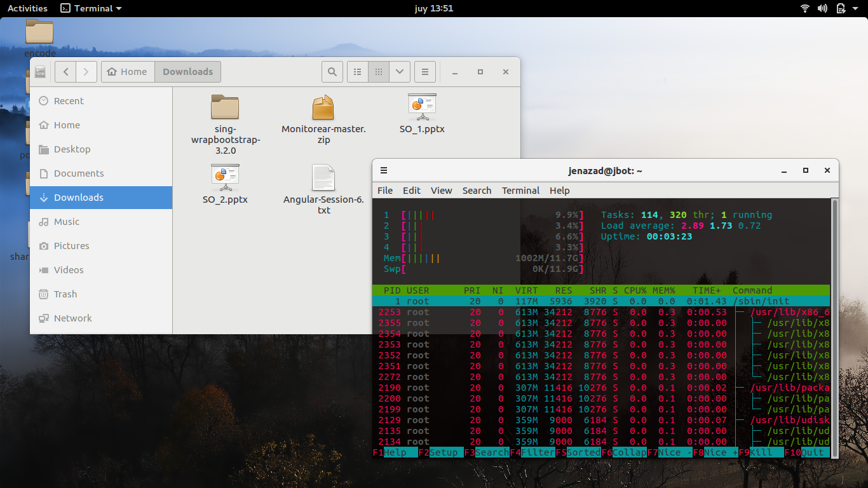The width and height of the screenshot is (868, 488).
Task: Open the terminal Edit menu
Action: click(x=412, y=191)
